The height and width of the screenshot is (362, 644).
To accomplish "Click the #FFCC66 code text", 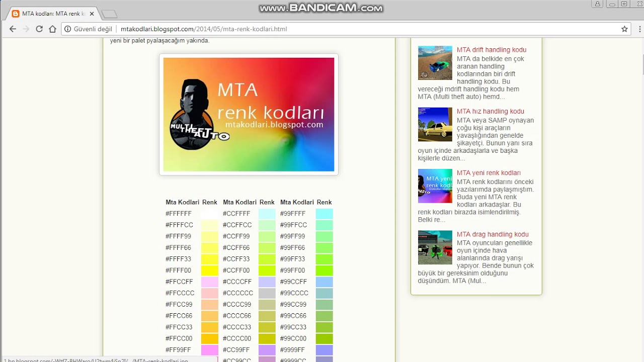I will coord(179,316).
